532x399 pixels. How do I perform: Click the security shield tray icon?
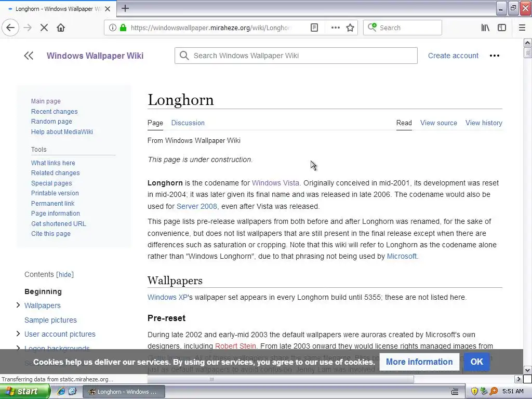[474, 392]
